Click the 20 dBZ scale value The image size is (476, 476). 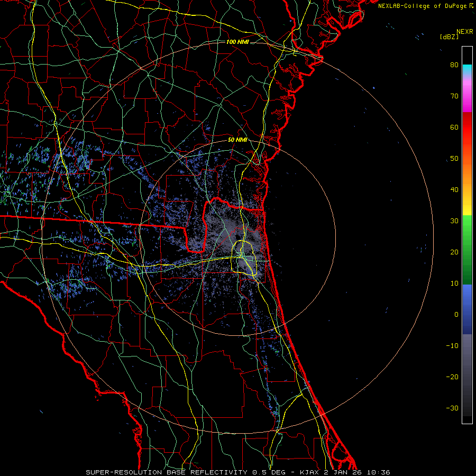pos(454,252)
